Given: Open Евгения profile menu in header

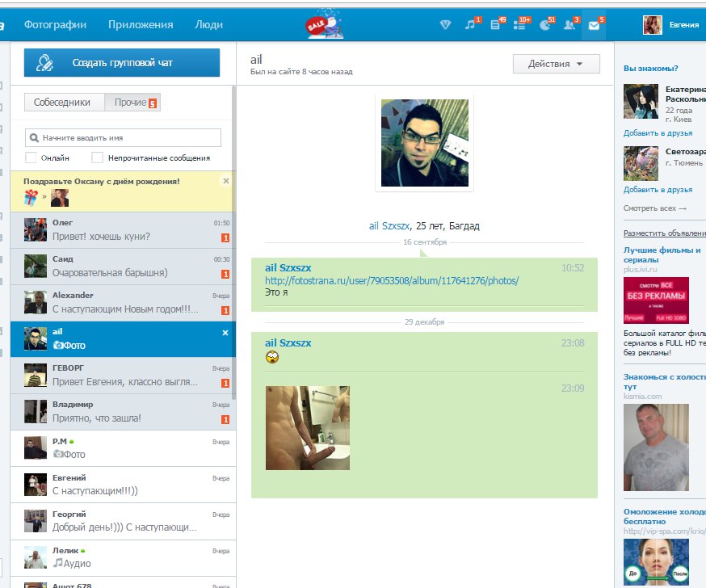Looking at the screenshot, I should (x=671, y=25).
